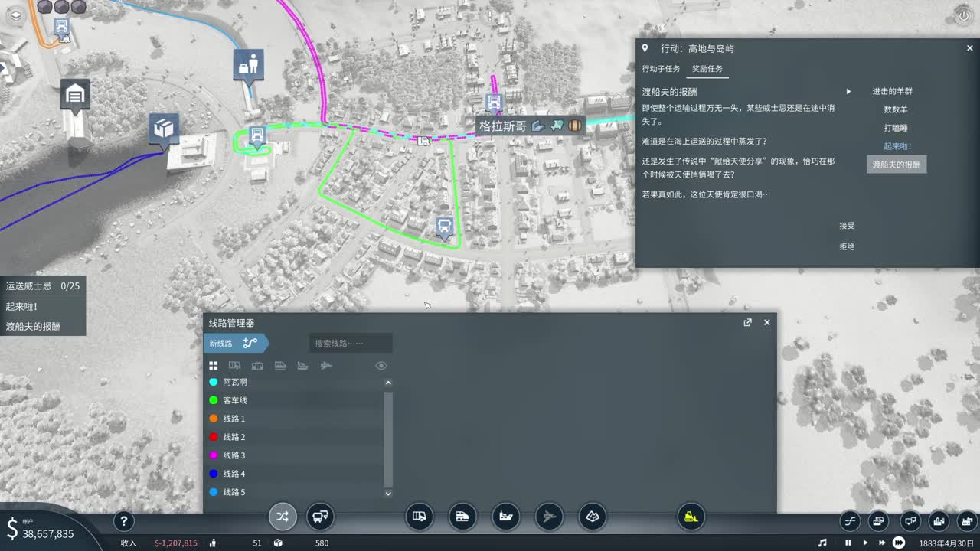Switch to the 行动子任务 tab
Image resolution: width=980 pixels, height=551 pixels.
(x=661, y=69)
